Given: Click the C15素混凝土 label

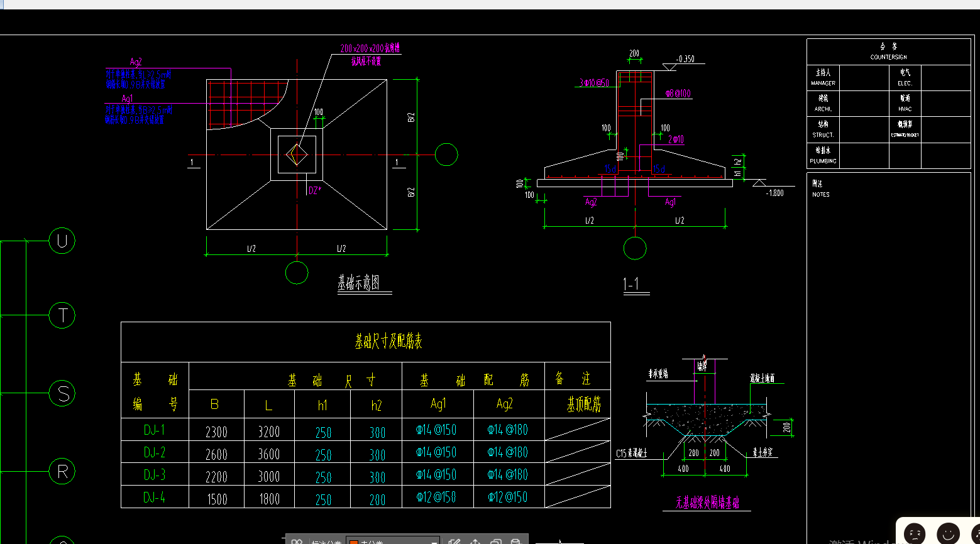Looking at the screenshot, I should tap(631, 453).
